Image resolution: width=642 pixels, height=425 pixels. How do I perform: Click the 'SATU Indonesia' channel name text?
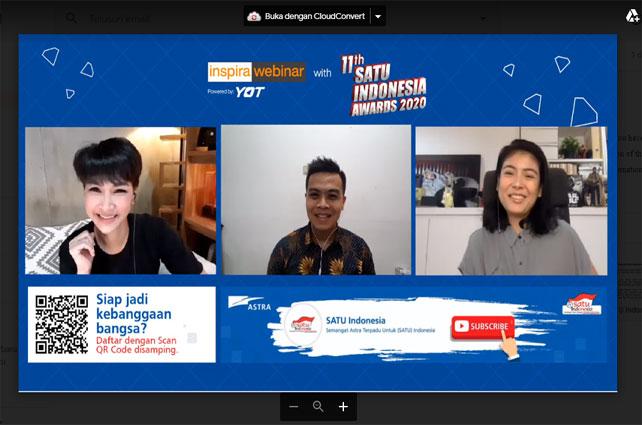pos(355,320)
